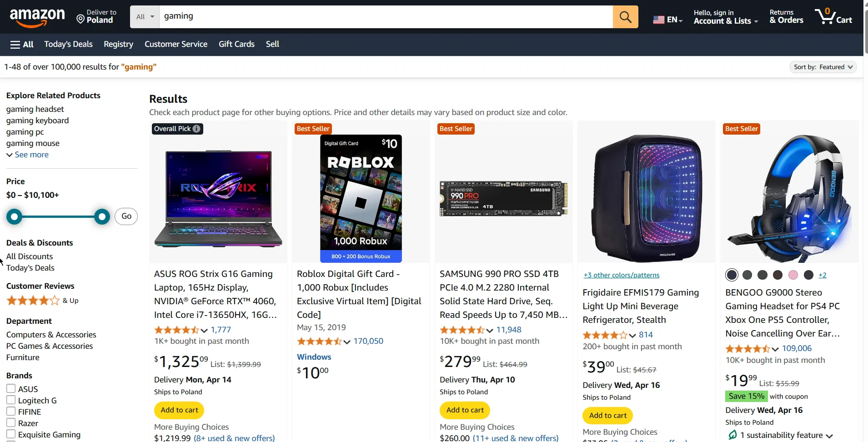Viewport: 868px width, 442px height.
Task: Expand See more related products
Action: [x=27, y=155]
